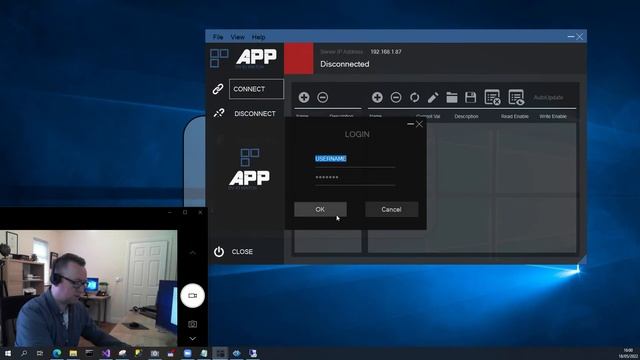
Task: Remove an entry using the left panel minus icon
Action: tap(322, 97)
